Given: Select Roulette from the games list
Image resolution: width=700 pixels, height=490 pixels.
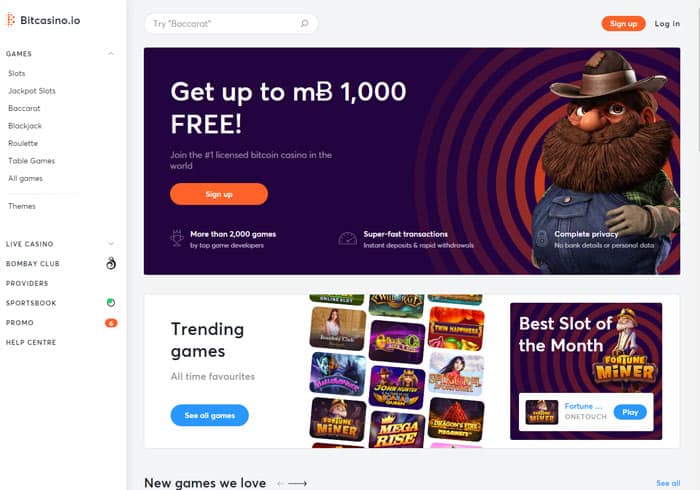Looking at the screenshot, I should [x=23, y=143].
